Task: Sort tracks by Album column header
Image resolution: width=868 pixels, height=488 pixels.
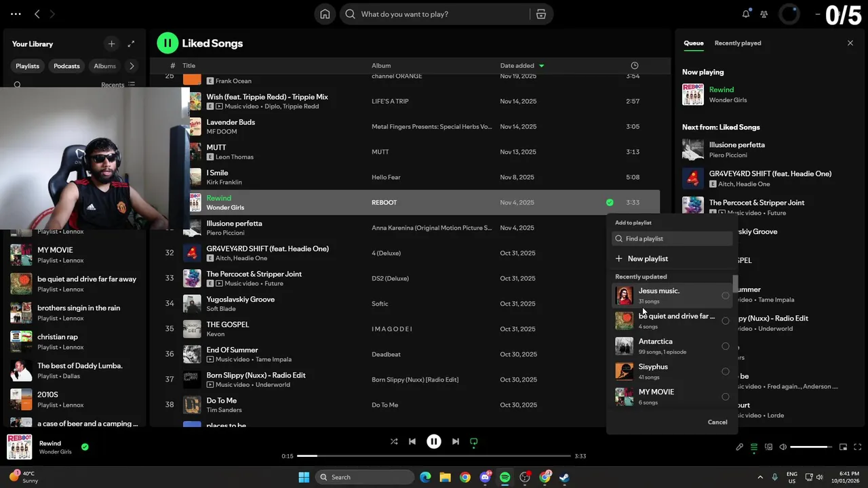Action: pyautogui.click(x=381, y=66)
